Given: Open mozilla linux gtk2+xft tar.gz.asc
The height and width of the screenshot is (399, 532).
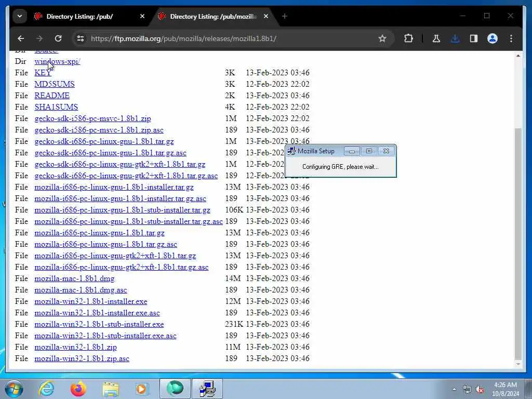Looking at the screenshot, I should [121, 267].
